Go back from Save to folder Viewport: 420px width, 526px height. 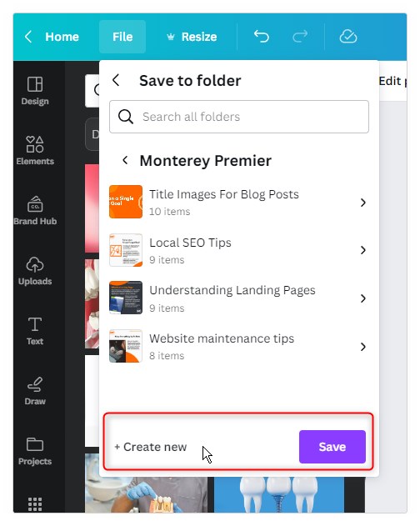click(116, 80)
